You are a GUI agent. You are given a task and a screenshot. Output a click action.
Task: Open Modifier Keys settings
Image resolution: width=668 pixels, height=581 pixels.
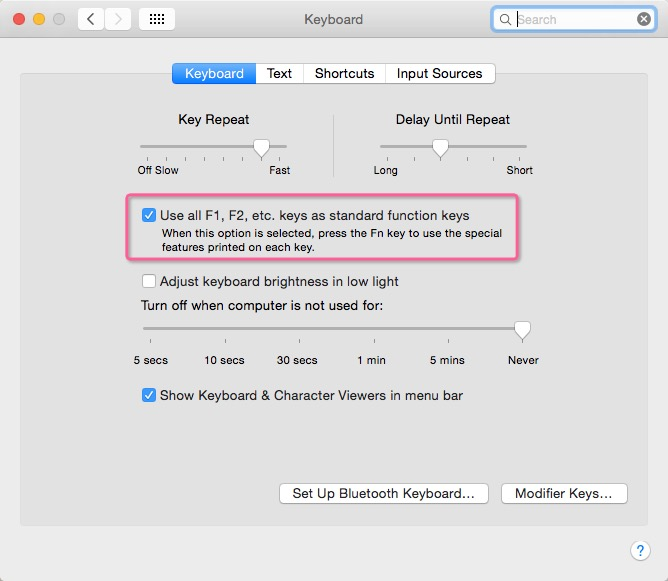564,493
